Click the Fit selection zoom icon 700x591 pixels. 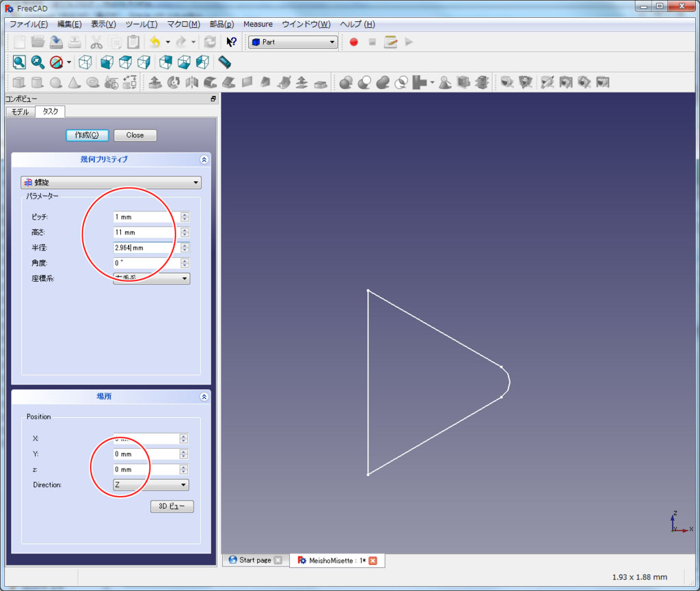(38, 62)
